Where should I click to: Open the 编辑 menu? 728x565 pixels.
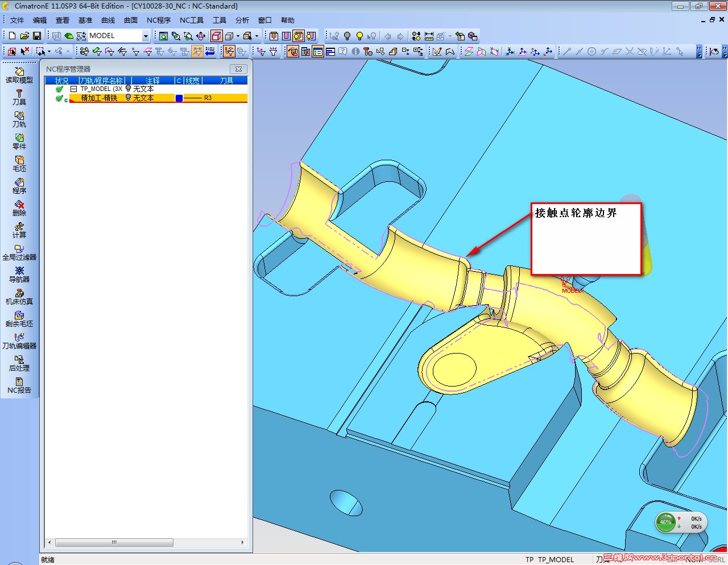click(x=40, y=20)
